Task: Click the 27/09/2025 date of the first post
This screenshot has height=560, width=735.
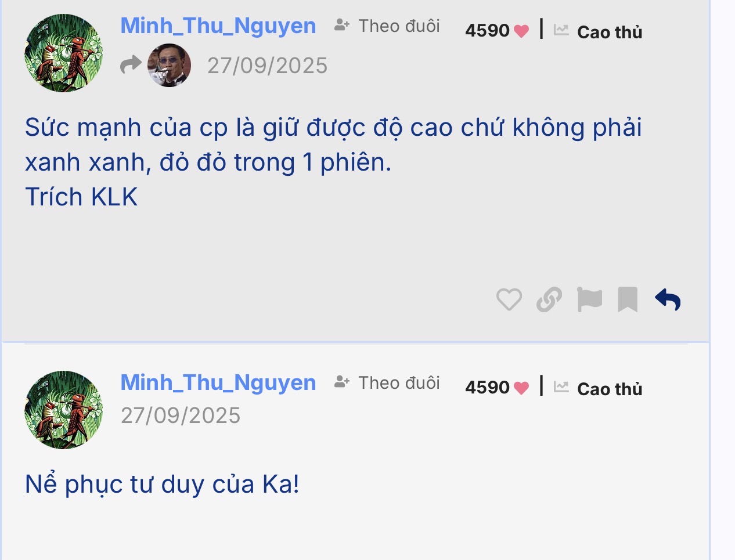Action: (268, 66)
